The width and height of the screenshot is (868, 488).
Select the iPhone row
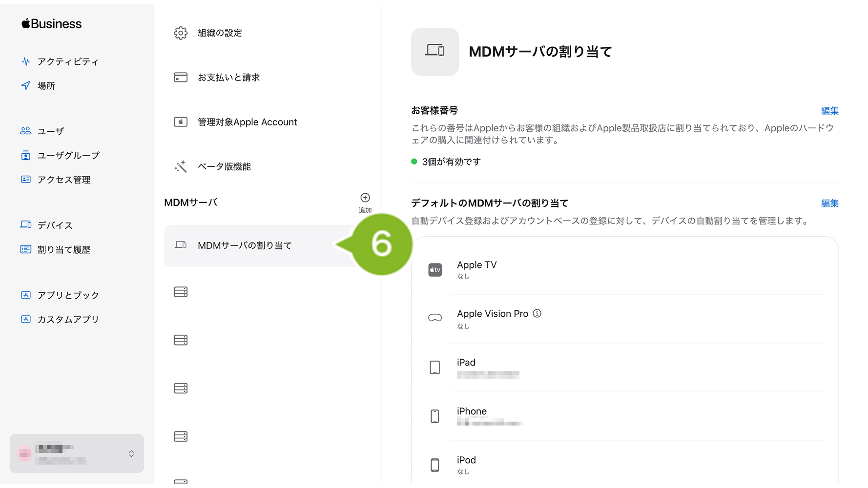click(x=625, y=416)
